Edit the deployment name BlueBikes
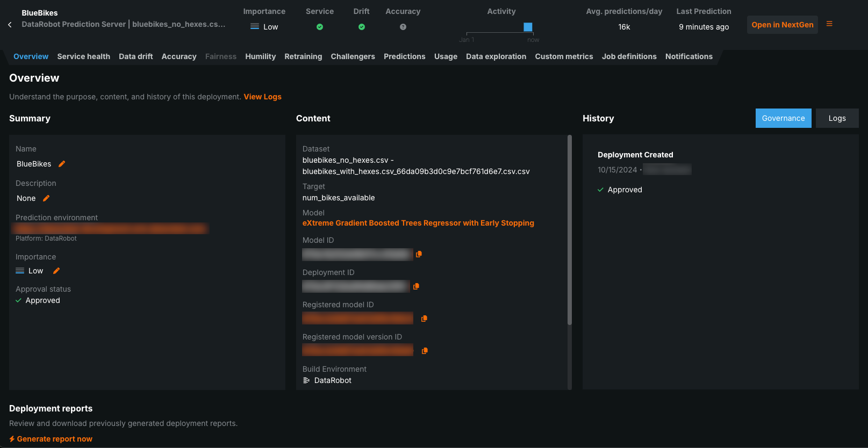The image size is (868, 448). pyautogui.click(x=62, y=164)
